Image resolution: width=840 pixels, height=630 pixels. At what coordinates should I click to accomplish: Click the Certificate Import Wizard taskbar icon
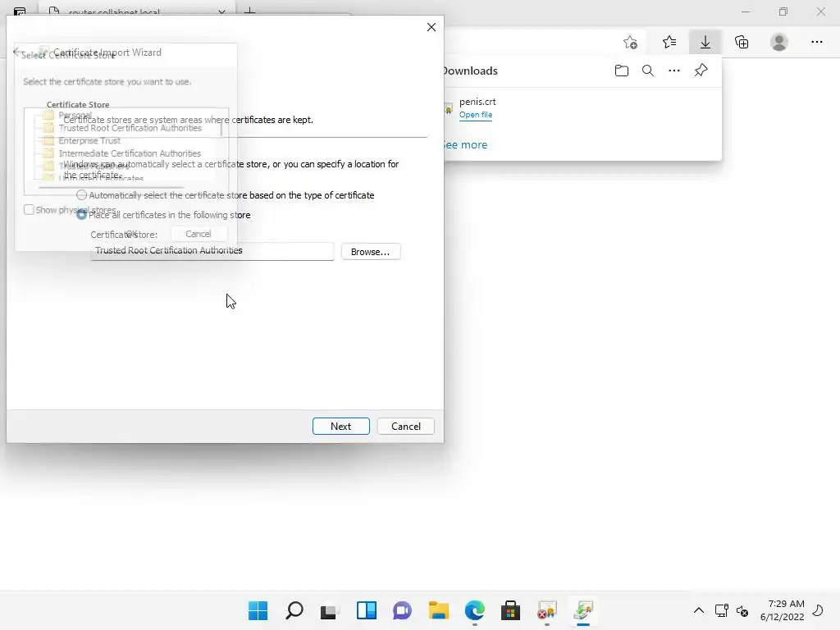click(583, 610)
